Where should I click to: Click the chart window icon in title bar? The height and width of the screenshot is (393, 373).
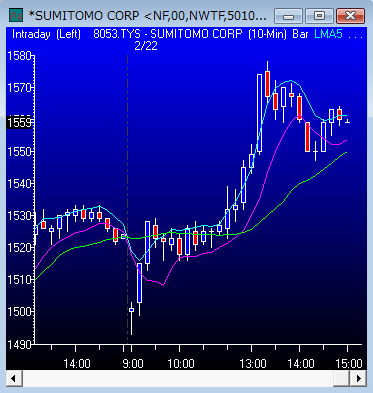click(x=16, y=15)
